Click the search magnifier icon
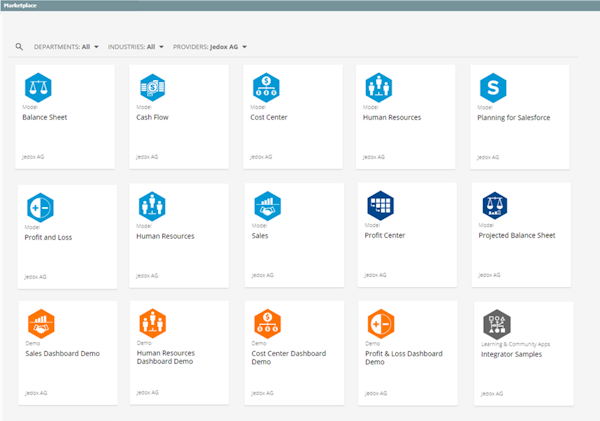Viewport: 600px width, 421px height. [19, 46]
